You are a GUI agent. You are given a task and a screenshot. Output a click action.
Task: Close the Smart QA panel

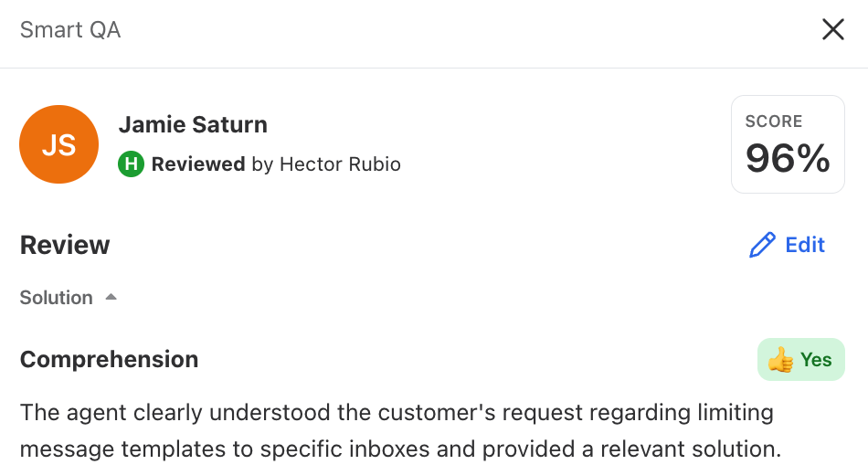click(832, 29)
